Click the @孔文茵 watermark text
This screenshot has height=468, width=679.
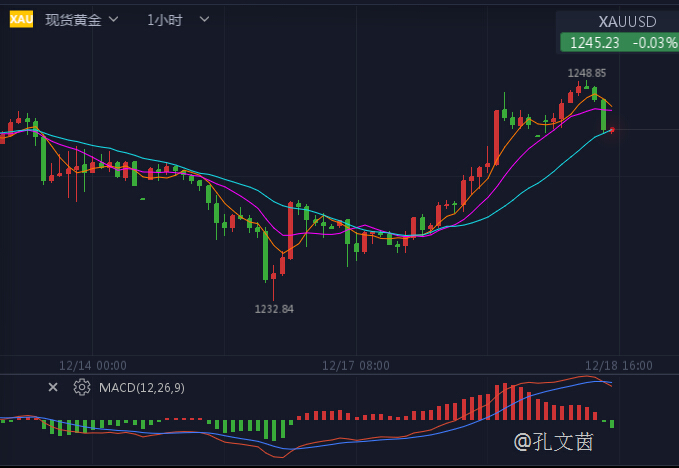pyautogui.click(x=553, y=442)
